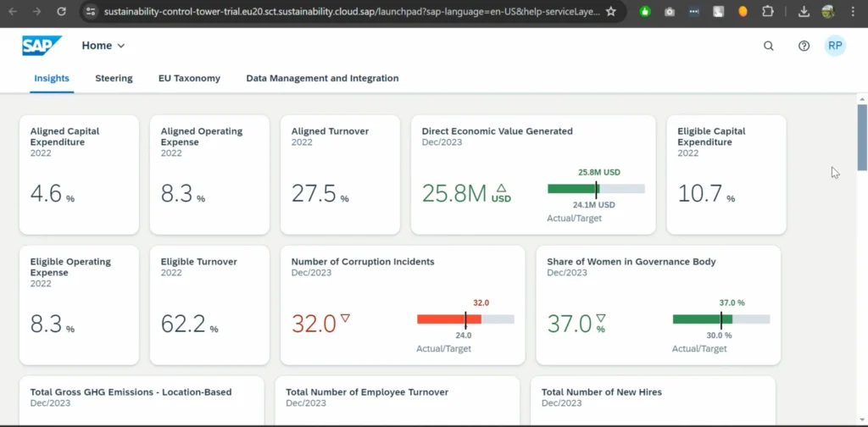Click the red Corruption Incidents bar
868x427 pixels.
(x=449, y=319)
